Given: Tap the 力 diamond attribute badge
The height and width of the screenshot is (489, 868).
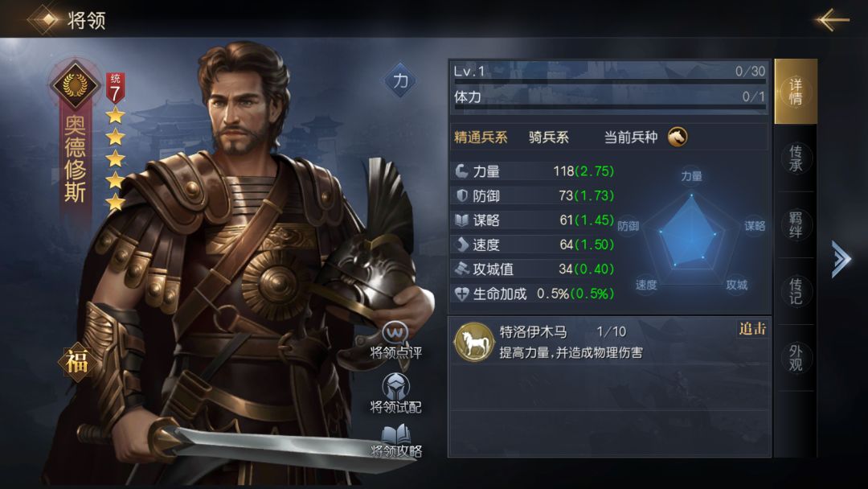Looking at the screenshot, I should click(400, 81).
